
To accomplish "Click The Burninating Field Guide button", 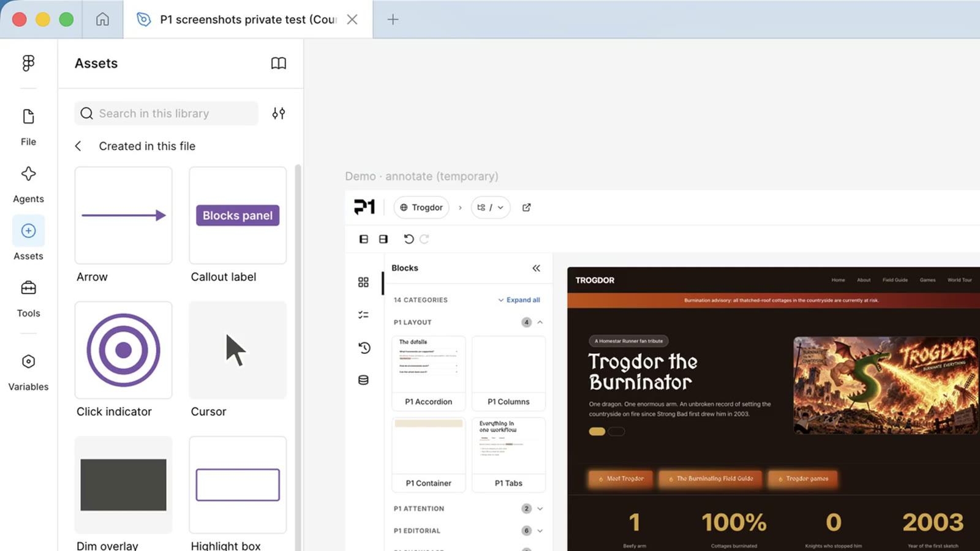I will [x=710, y=479].
